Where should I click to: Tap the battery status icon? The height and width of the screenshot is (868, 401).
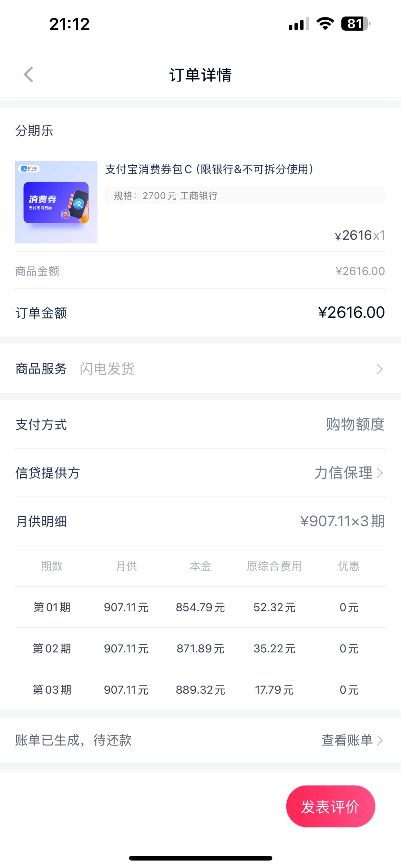coord(355,24)
